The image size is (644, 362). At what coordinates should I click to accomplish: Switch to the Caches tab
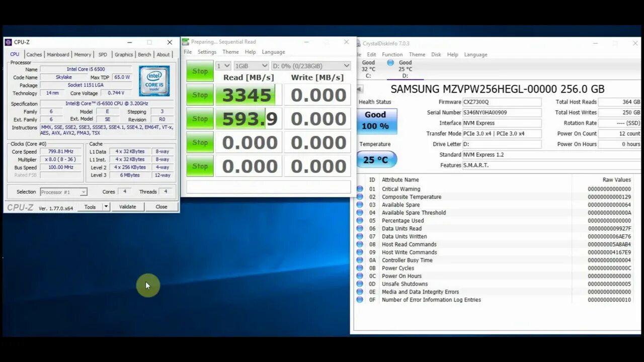coord(34,55)
